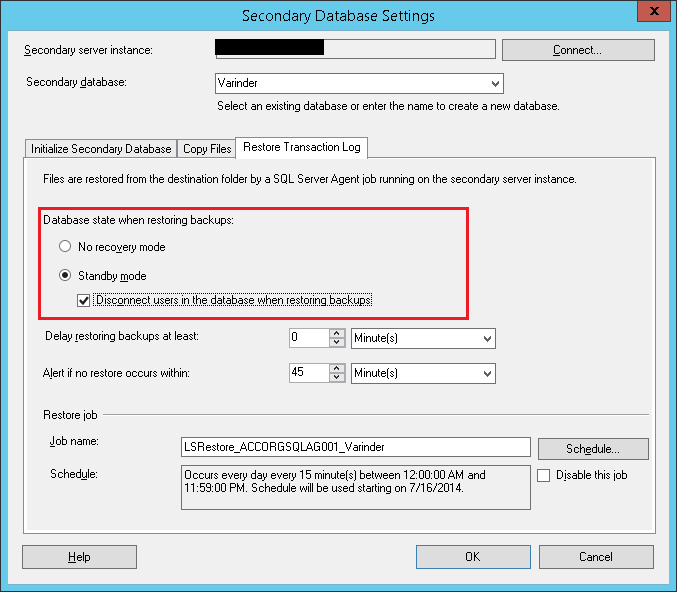This screenshot has width=677, height=592.
Task: Select No recovery mode option
Action: 66,246
